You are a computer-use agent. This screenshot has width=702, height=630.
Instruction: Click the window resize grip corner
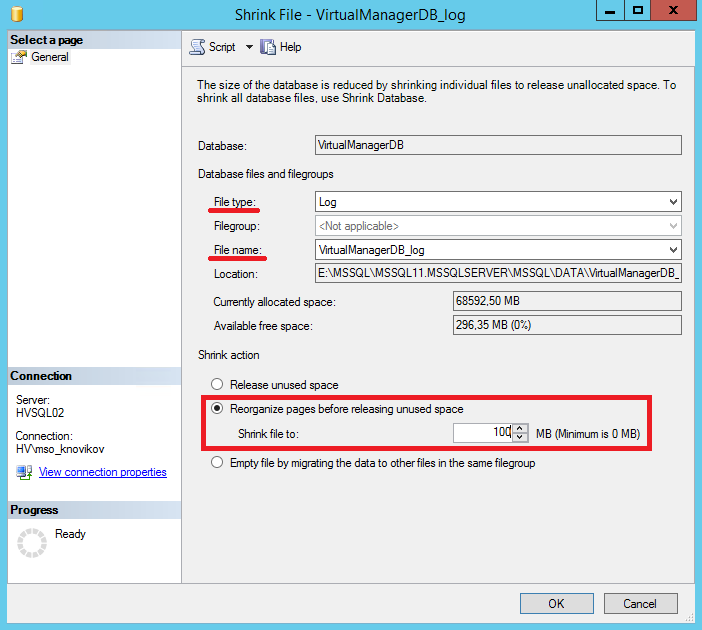click(689, 618)
